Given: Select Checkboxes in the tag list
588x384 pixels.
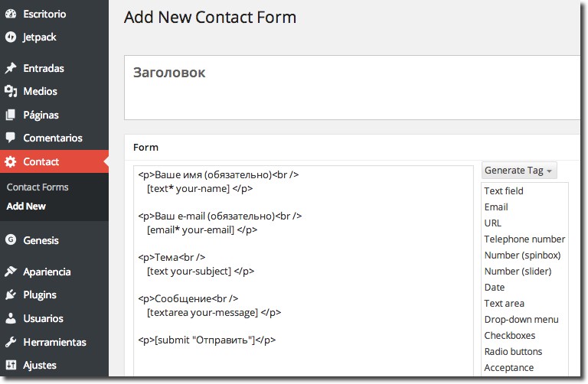Looking at the screenshot, I should click(510, 336).
